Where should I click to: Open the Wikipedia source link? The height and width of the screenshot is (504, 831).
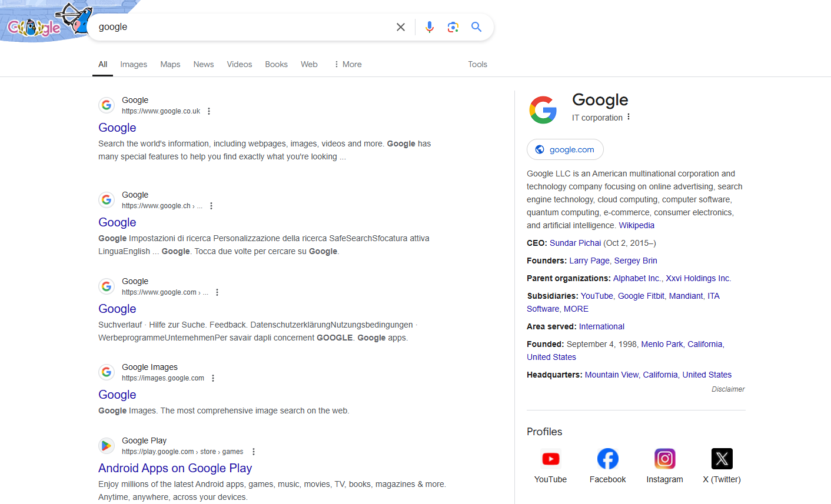[636, 225]
